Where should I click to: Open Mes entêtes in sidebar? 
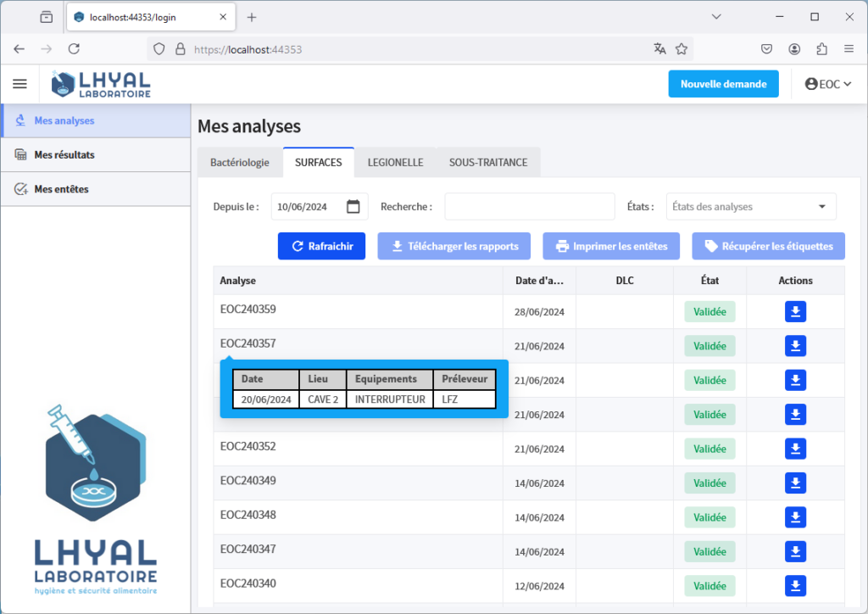pos(97,189)
